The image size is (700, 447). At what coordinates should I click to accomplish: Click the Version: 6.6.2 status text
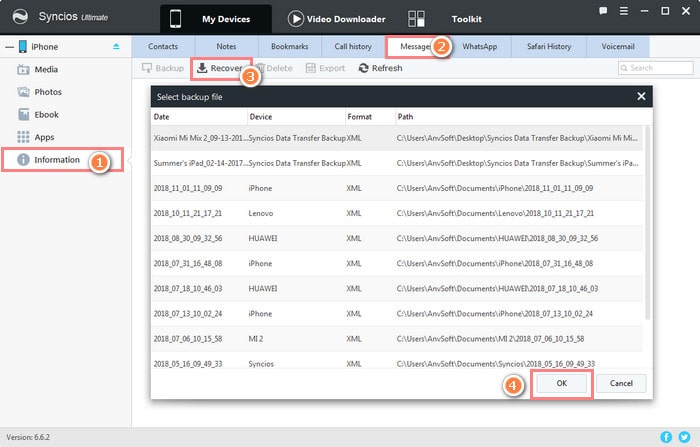click(x=28, y=437)
